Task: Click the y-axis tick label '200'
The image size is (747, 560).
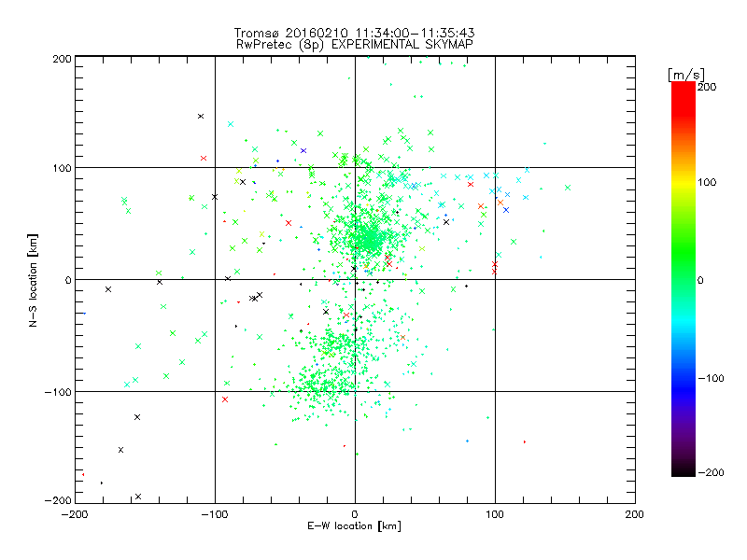Action: coord(62,59)
